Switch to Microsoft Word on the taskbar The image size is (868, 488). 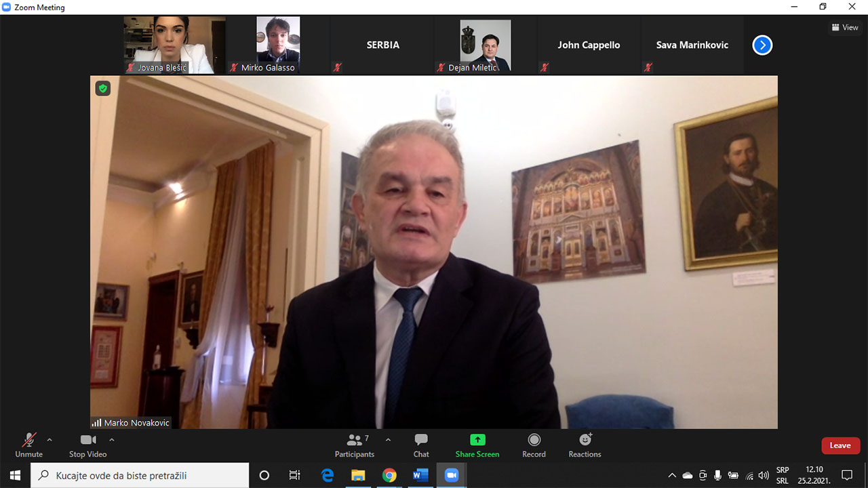[420, 475]
